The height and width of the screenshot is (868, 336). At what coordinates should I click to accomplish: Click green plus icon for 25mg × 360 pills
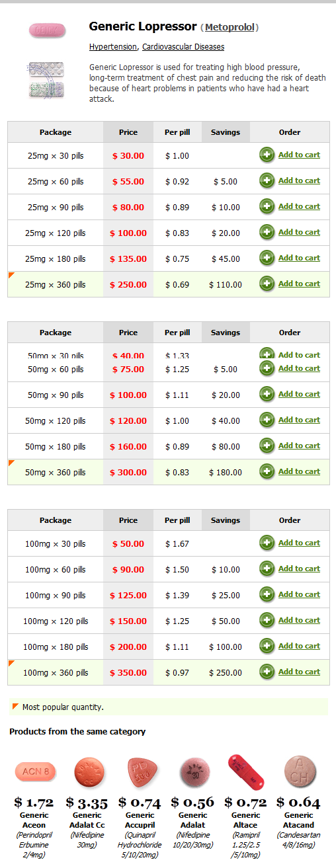267,284
